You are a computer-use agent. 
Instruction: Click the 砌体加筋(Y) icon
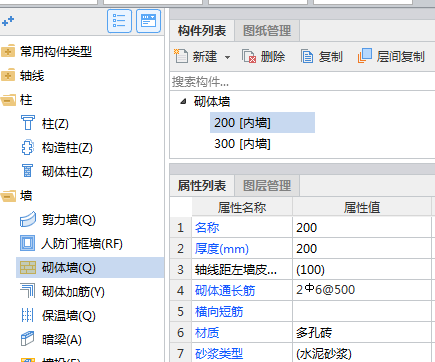tap(28, 291)
